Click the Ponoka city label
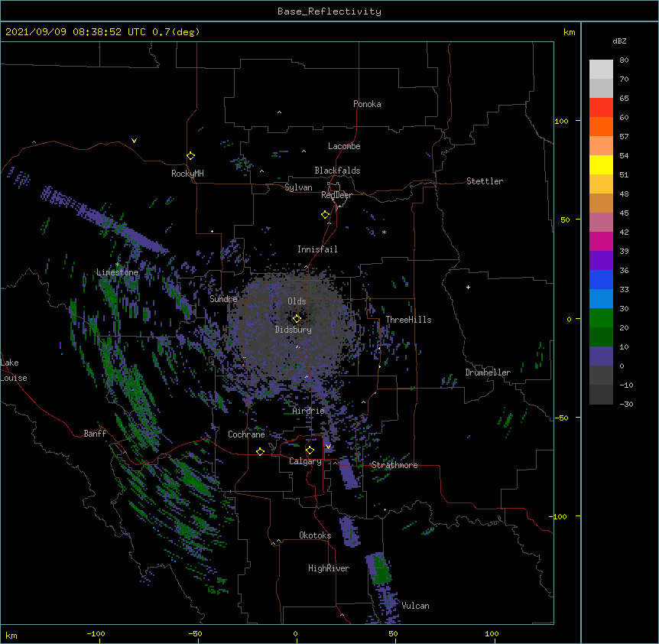The width and height of the screenshot is (659, 644). pos(367,104)
